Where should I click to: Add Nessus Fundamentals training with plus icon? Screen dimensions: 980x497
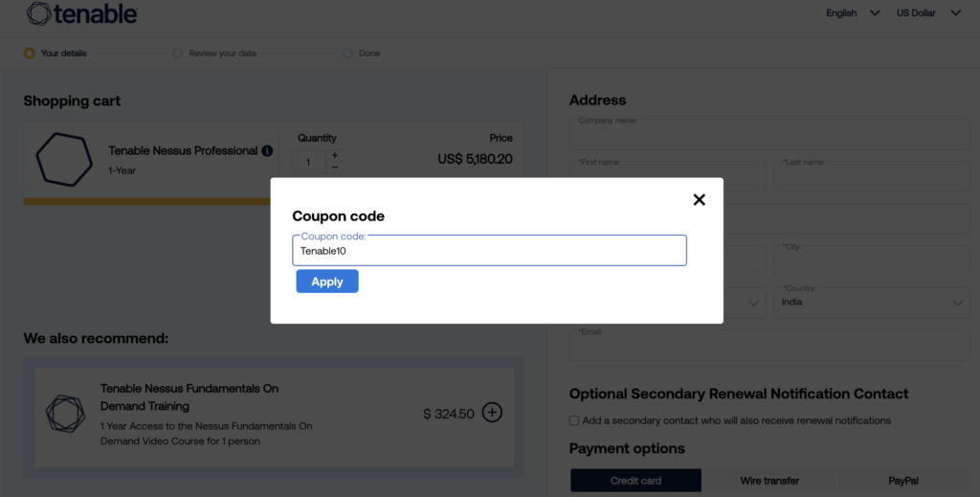tap(491, 413)
